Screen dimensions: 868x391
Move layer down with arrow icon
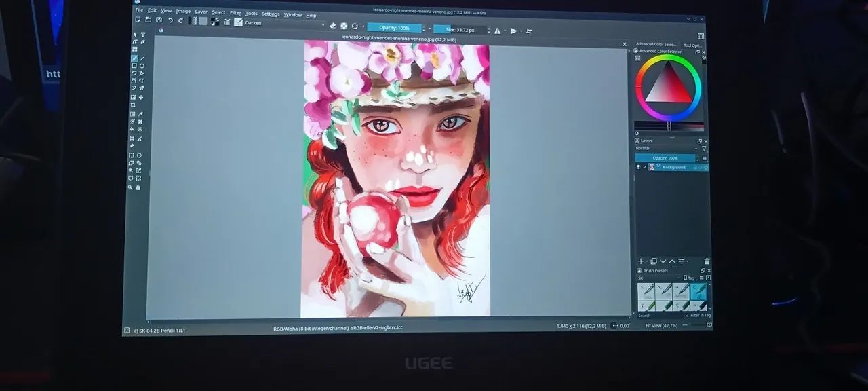pyautogui.click(x=663, y=261)
